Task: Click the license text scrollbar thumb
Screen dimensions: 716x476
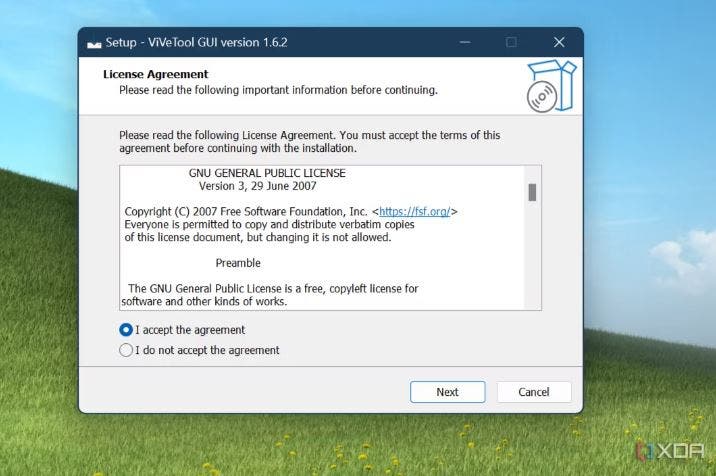Action: [532, 192]
